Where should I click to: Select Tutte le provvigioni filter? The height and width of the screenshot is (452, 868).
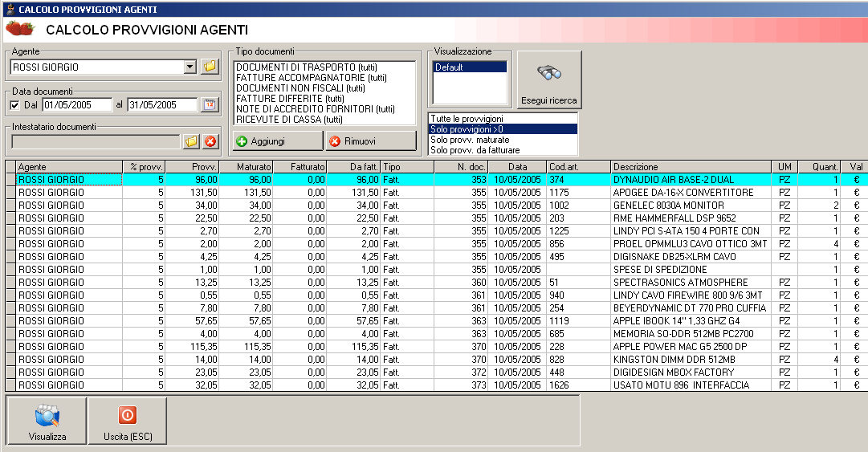[503, 119]
